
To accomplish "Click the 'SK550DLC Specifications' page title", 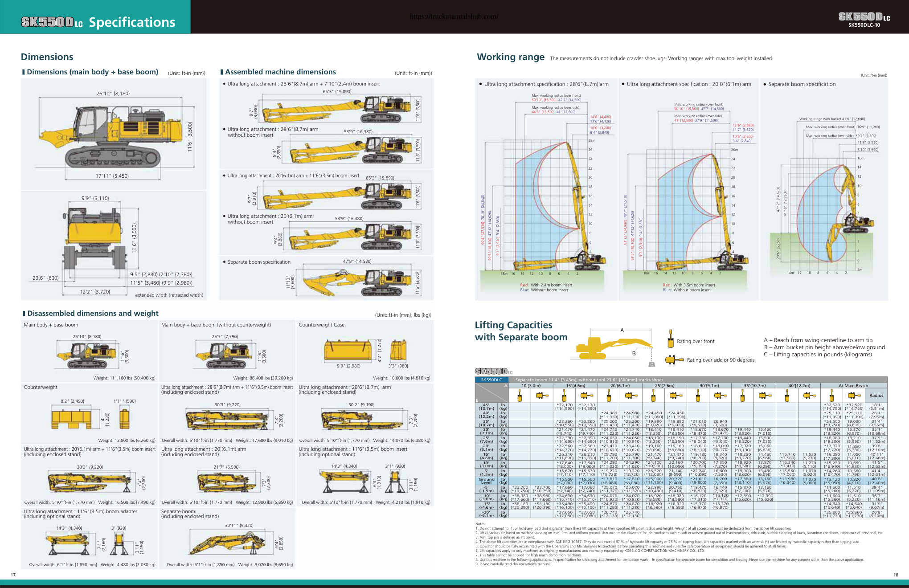I will click(98, 22).
